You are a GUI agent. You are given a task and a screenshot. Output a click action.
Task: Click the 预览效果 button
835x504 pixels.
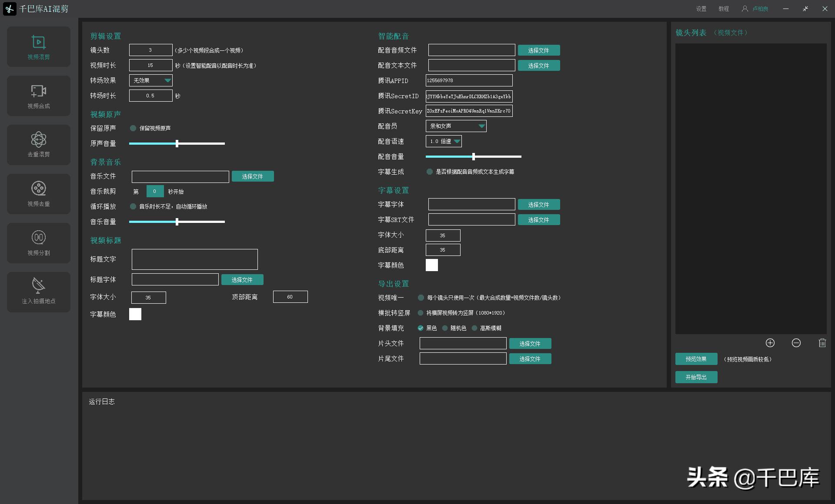click(696, 359)
